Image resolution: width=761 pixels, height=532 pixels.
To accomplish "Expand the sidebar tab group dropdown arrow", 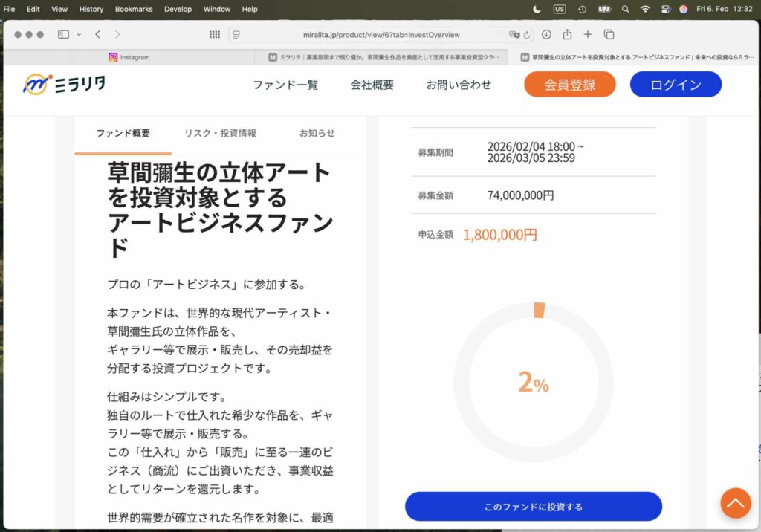I will (79, 34).
